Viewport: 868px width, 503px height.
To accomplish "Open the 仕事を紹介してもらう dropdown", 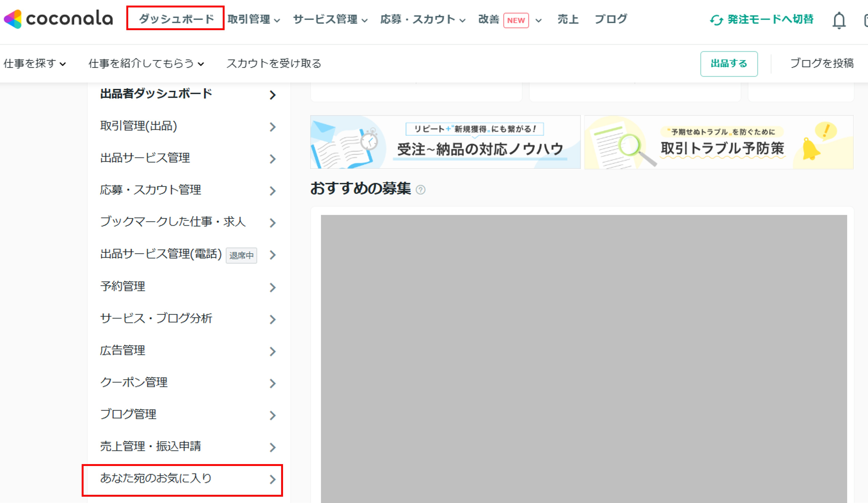I will click(x=146, y=63).
